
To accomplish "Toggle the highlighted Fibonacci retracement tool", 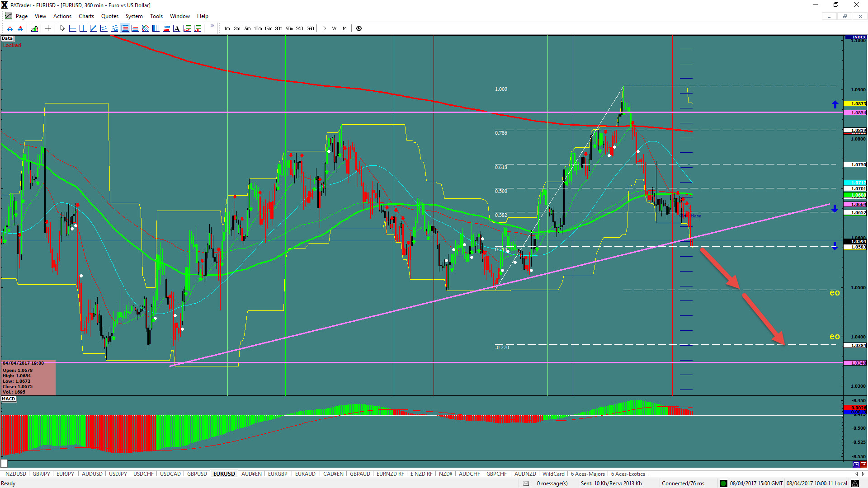I will coord(125,28).
